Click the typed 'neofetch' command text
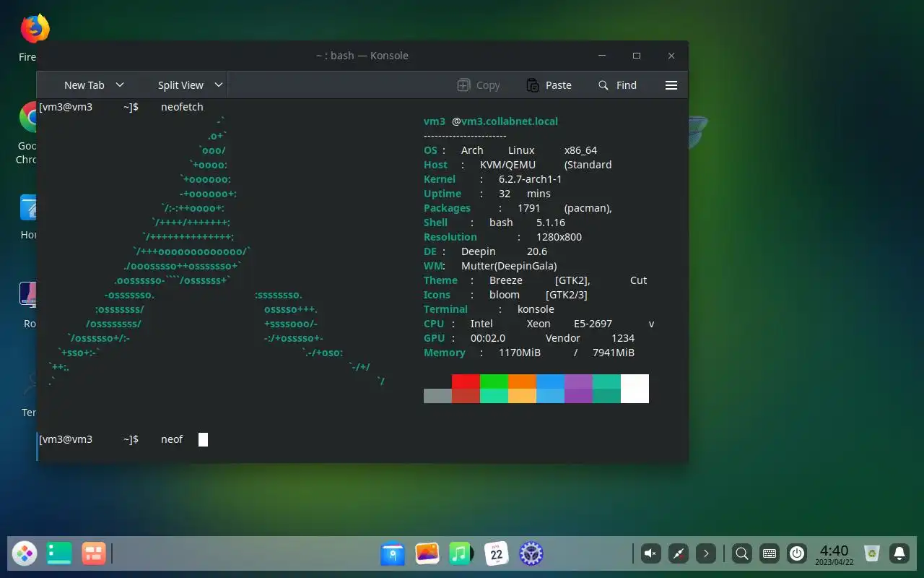This screenshot has width=924, height=578. pyautogui.click(x=182, y=107)
